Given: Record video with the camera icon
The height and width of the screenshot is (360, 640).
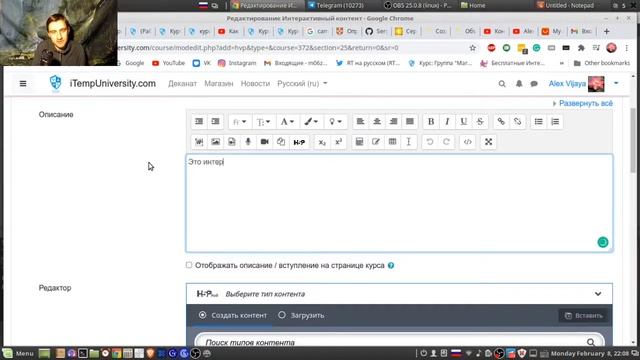Looking at the screenshot, I should coord(264,142).
